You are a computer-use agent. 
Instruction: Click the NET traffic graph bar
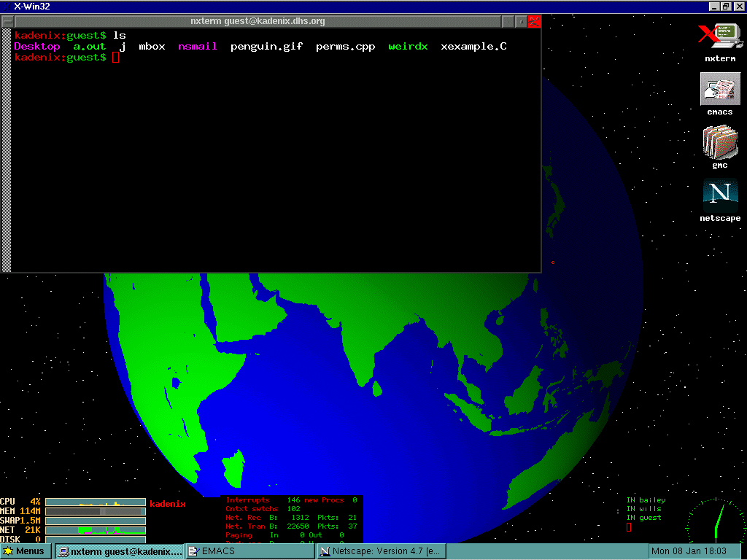click(x=96, y=530)
